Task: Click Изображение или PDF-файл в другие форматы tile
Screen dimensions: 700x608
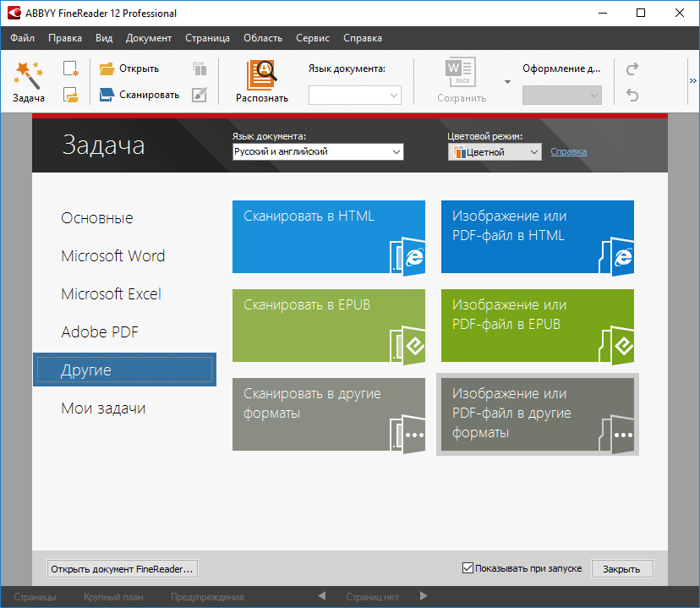Action: click(x=538, y=414)
